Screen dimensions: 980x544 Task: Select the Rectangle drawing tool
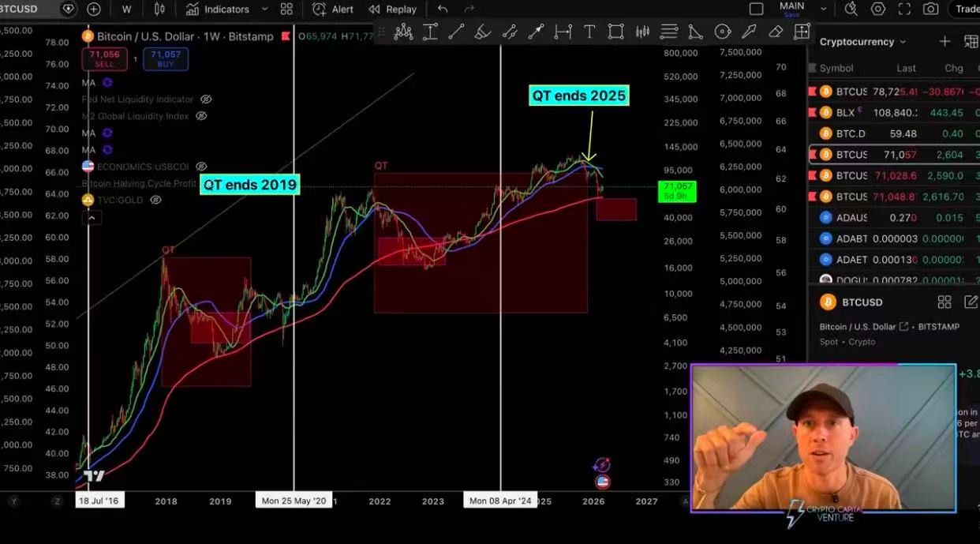click(x=616, y=32)
